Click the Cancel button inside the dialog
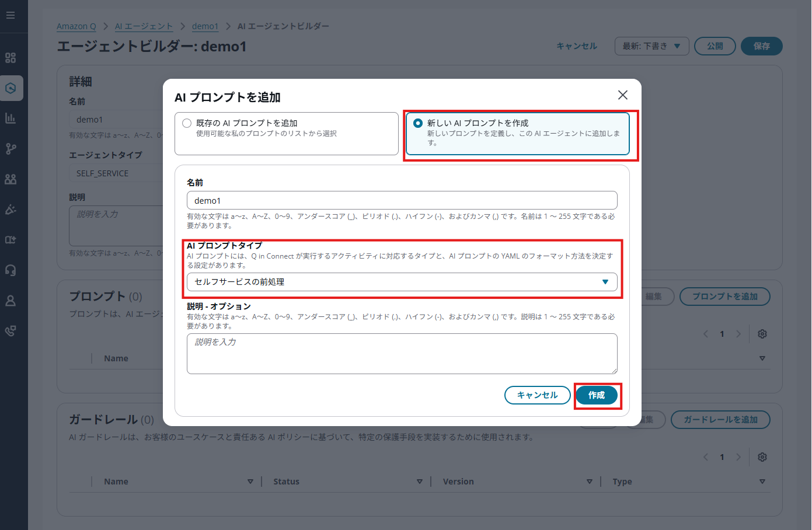This screenshot has height=530, width=812. (537, 395)
